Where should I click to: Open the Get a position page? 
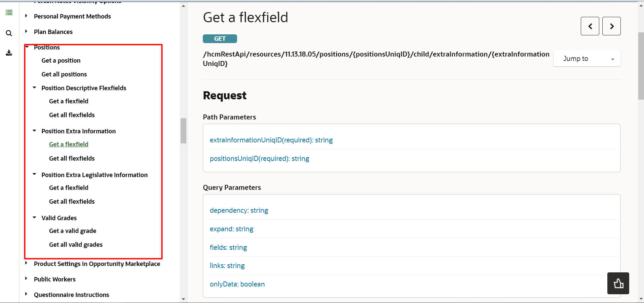(x=61, y=61)
